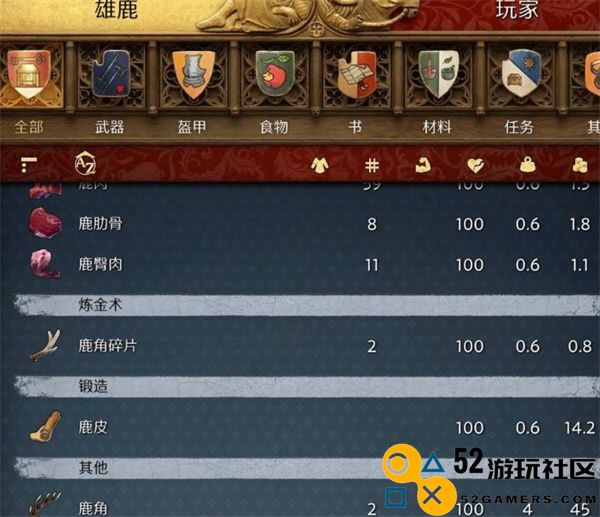The height and width of the screenshot is (517, 600).
Task: Choose the 盔甲 armor shield icon
Action: click(193, 75)
